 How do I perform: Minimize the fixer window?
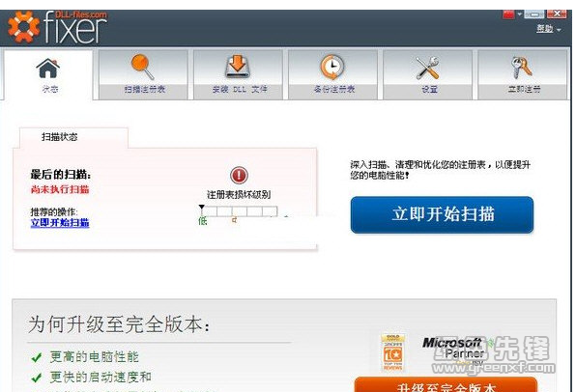(534, 14)
